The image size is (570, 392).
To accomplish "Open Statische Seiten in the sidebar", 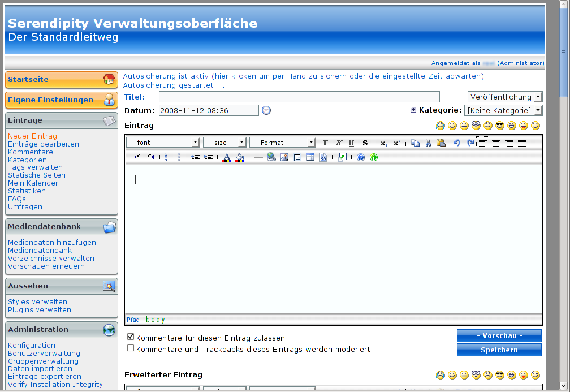I will [37, 175].
